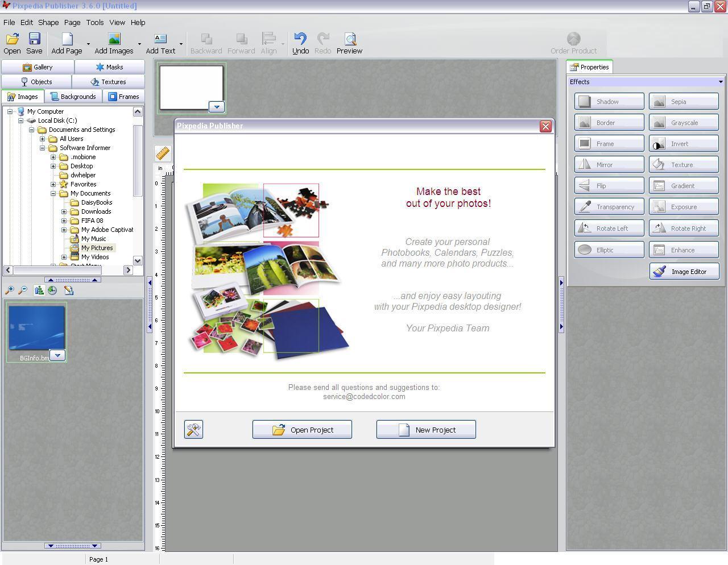Image resolution: width=728 pixels, height=565 pixels.
Task: Click the ruler icon above canvas
Action: tap(163, 153)
